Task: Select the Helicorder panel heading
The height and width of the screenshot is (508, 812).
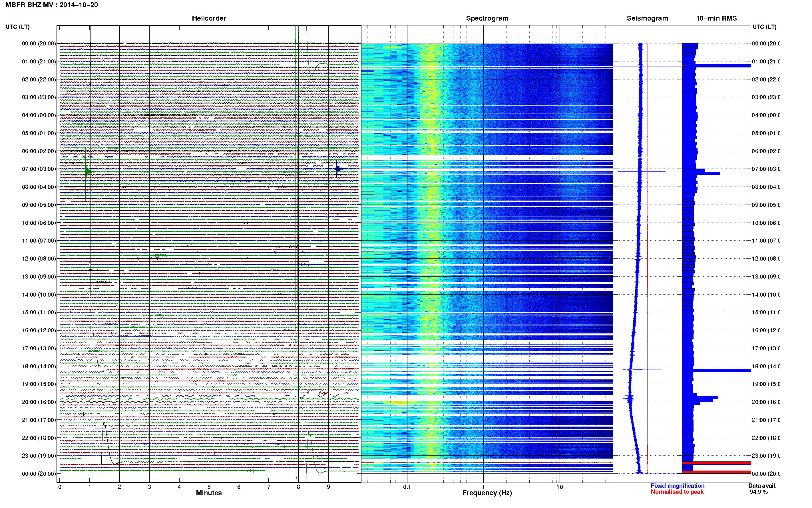Action: (209, 18)
